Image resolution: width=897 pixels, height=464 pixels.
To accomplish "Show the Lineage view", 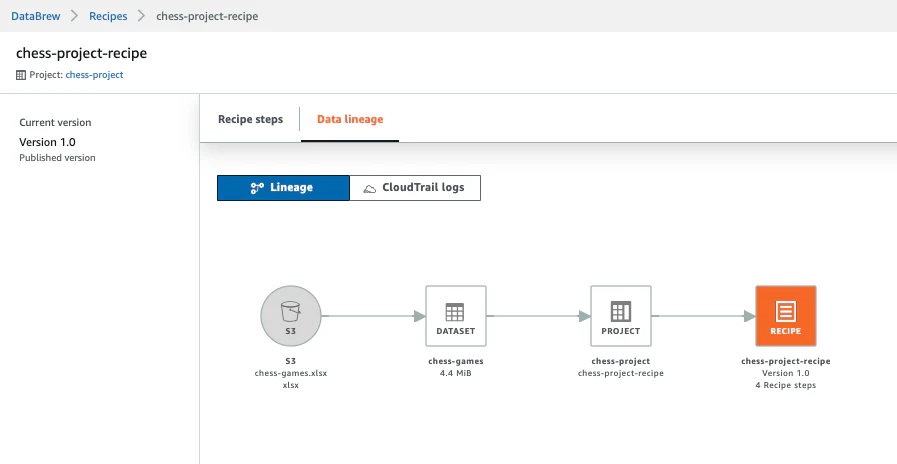I will click(x=283, y=188).
